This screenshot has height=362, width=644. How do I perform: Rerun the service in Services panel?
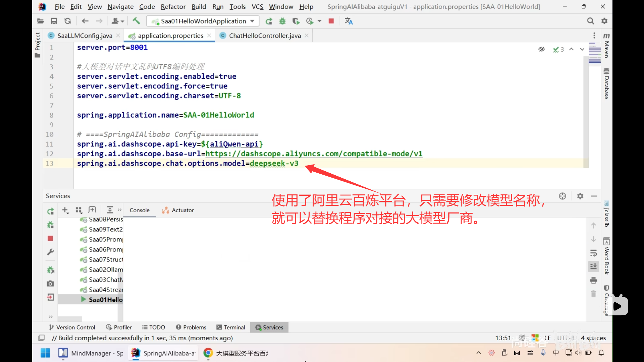point(50,211)
